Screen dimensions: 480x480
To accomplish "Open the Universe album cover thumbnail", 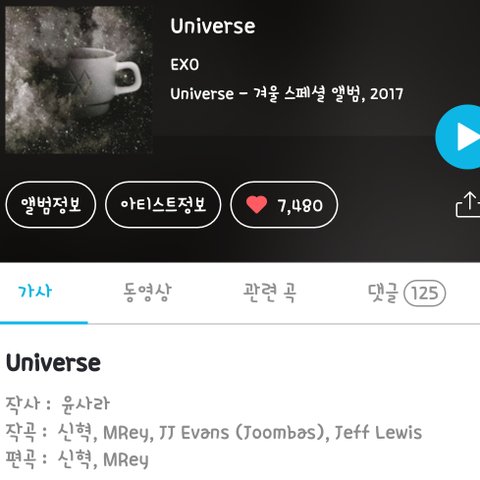I will 79,80.
